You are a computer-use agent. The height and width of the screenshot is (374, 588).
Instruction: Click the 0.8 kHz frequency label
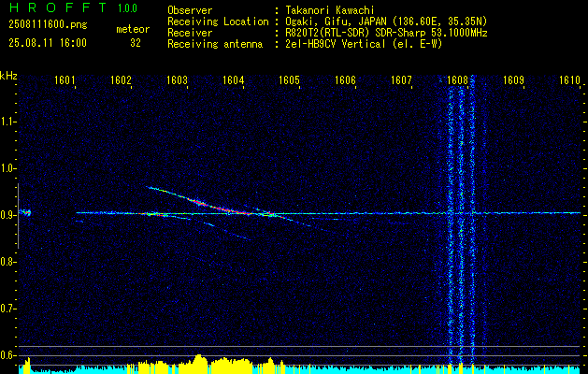coord(7,262)
